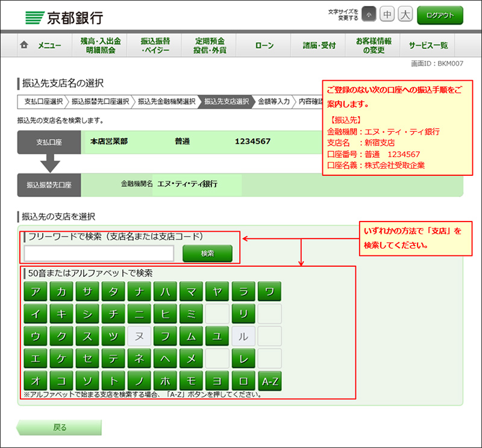Image resolution: width=482 pixels, height=448 pixels.
Task: Click the 京都銀行 logo
Action: click(64, 17)
